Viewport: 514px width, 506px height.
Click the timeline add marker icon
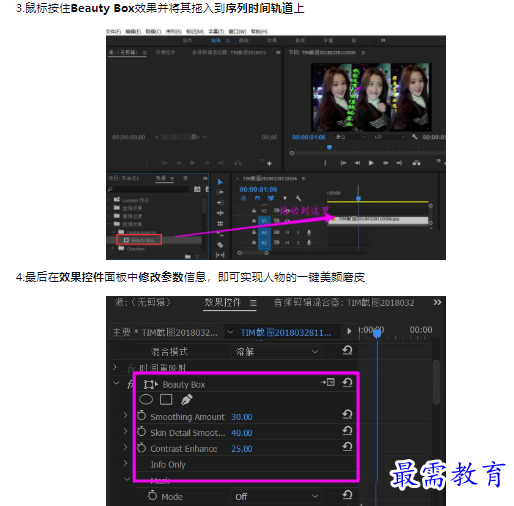(285, 198)
